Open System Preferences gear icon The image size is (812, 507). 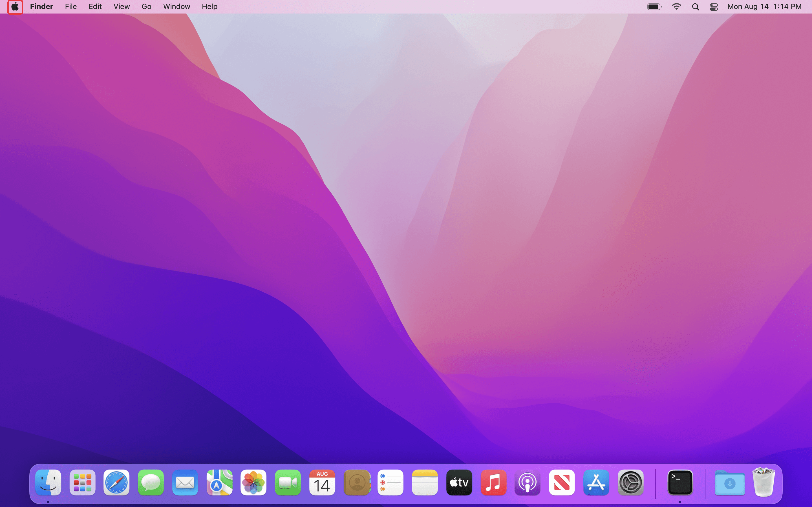(x=630, y=482)
